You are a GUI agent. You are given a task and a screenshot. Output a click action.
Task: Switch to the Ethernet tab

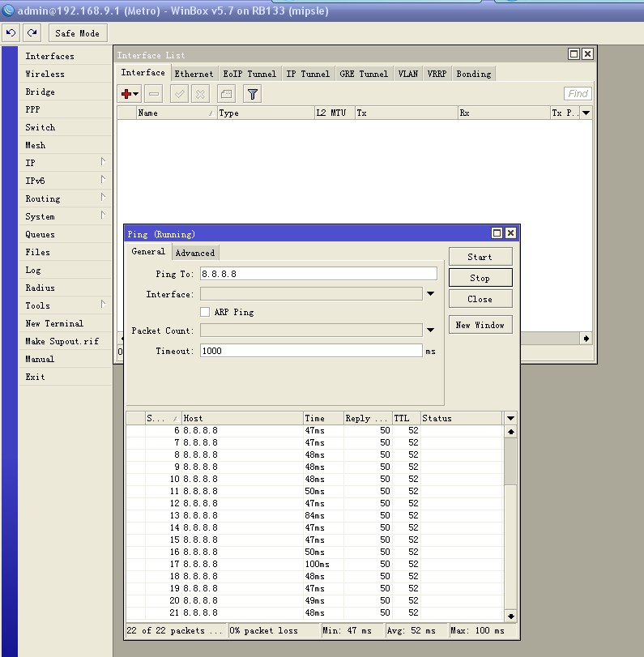194,74
